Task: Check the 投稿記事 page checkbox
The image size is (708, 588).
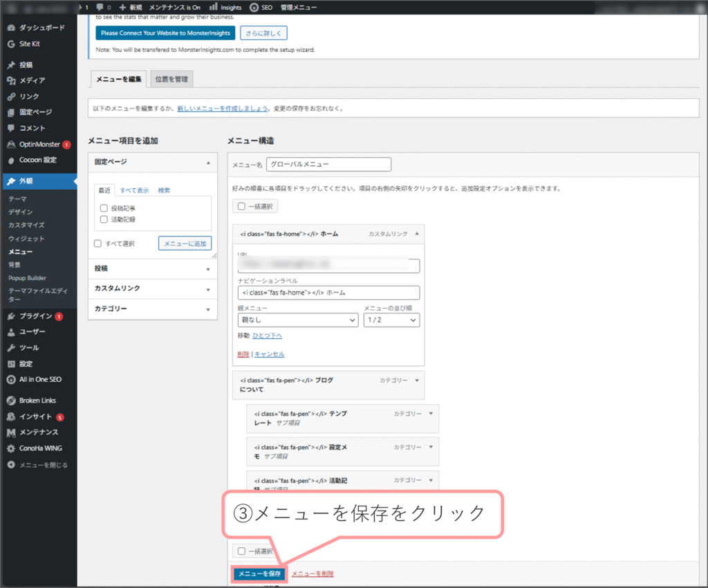Action: click(x=104, y=208)
